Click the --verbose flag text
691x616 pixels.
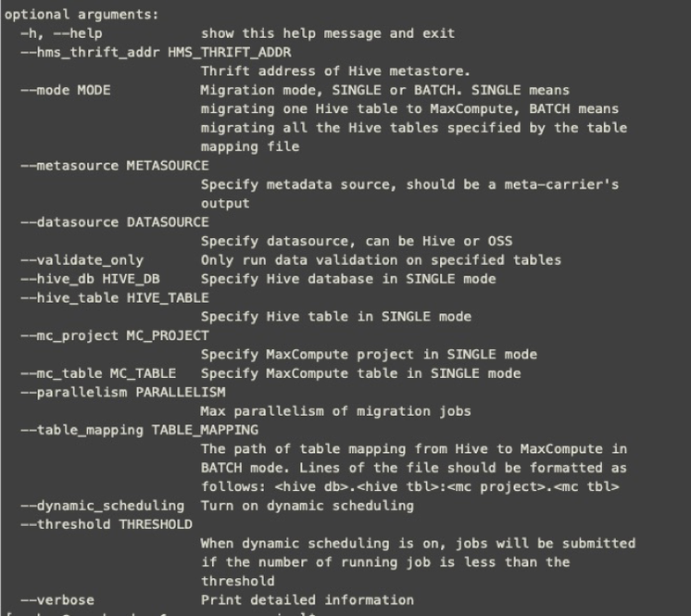[57, 600]
